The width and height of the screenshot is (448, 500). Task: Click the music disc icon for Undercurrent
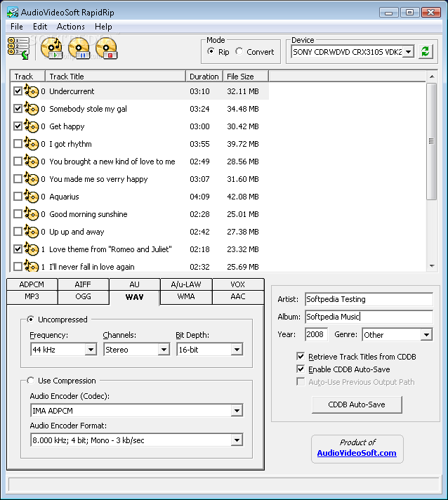pyautogui.click(x=32, y=91)
